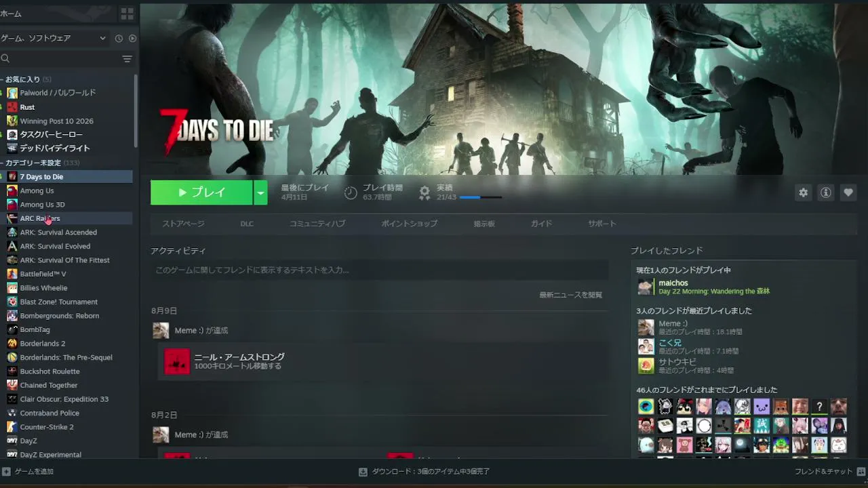Toggle the recent-activity clock sort icon
Image resolution: width=868 pixels, height=488 pixels.
[119, 39]
